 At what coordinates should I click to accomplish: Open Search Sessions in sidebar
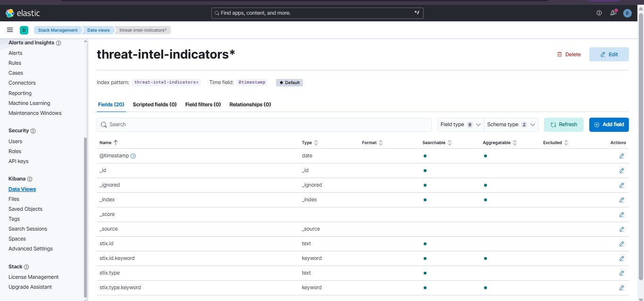(x=28, y=229)
